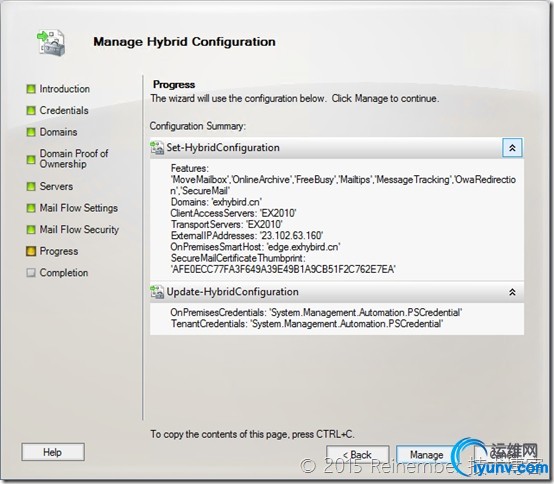Viewport: 554px width, 484px height.
Task: Click the Manage Hybrid Configuration wizard icon
Action: click(52, 43)
